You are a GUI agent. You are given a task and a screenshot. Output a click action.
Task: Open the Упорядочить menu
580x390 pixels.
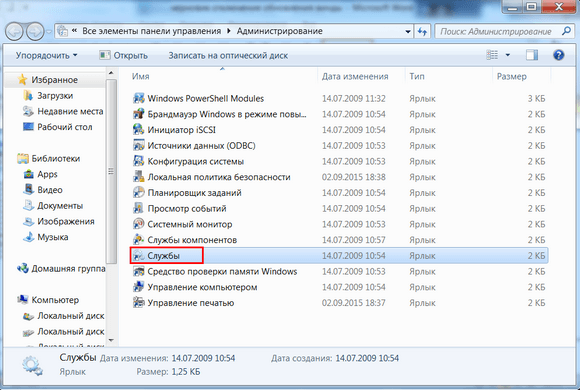(x=47, y=56)
